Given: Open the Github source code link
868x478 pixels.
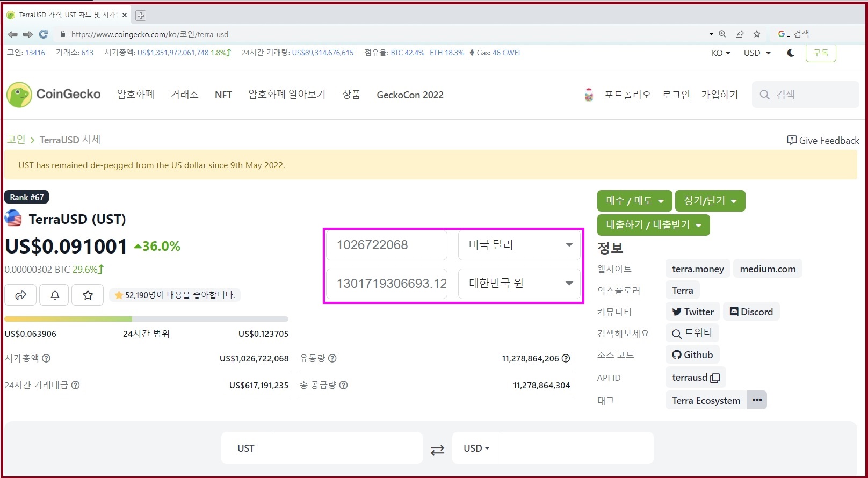Looking at the screenshot, I should tap(692, 354).
